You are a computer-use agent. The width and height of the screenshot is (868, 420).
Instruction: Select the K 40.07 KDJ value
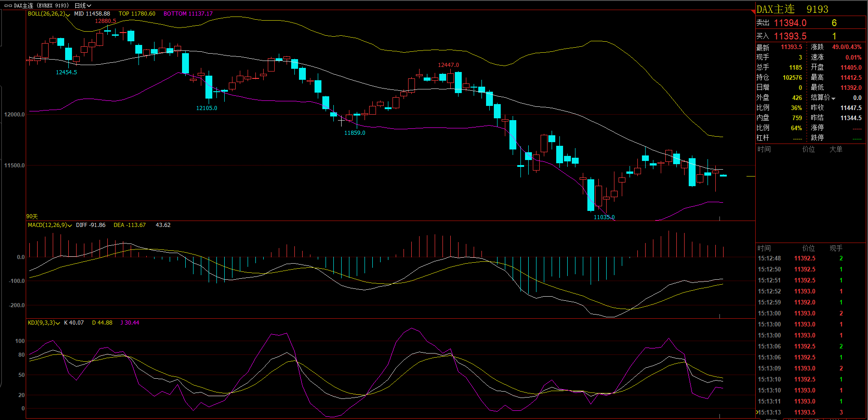[74, 323]
